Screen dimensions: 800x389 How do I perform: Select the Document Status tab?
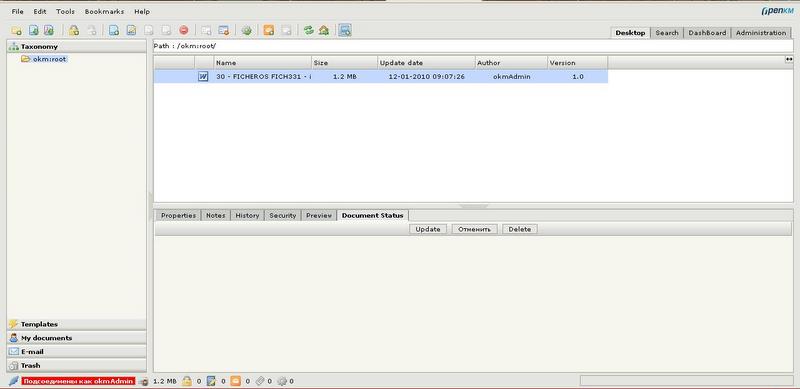(x=372, y=215)
